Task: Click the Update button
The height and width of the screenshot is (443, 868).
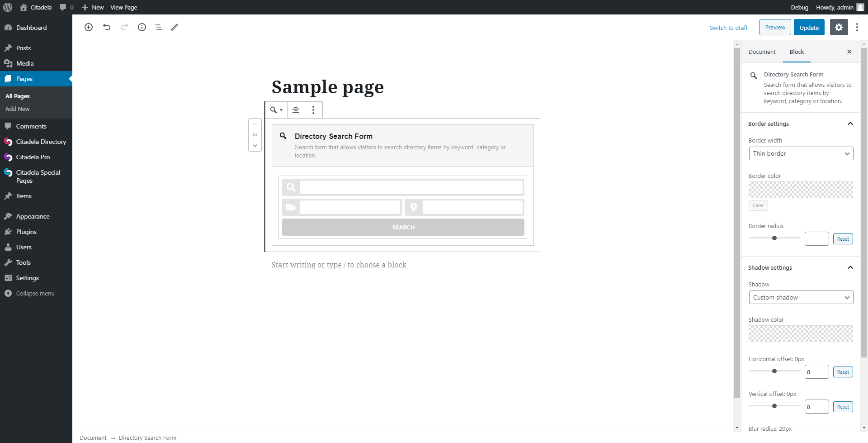Action: [x=809, y=27]
